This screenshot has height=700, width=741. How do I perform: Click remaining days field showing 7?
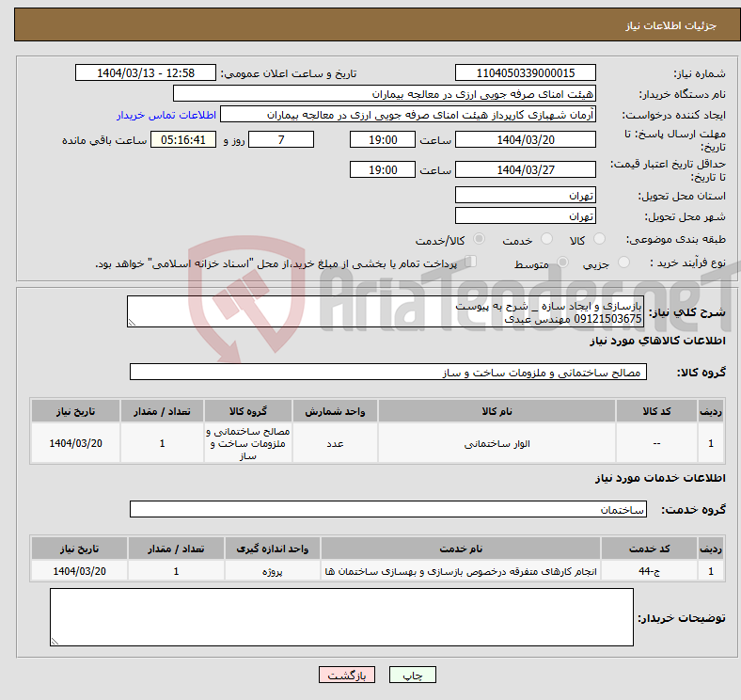pyautogui.click(x=281, y=139)
